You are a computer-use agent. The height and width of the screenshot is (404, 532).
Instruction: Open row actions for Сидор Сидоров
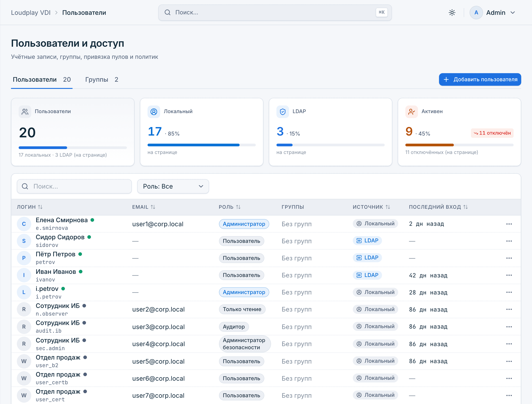[x=509, y=241]
